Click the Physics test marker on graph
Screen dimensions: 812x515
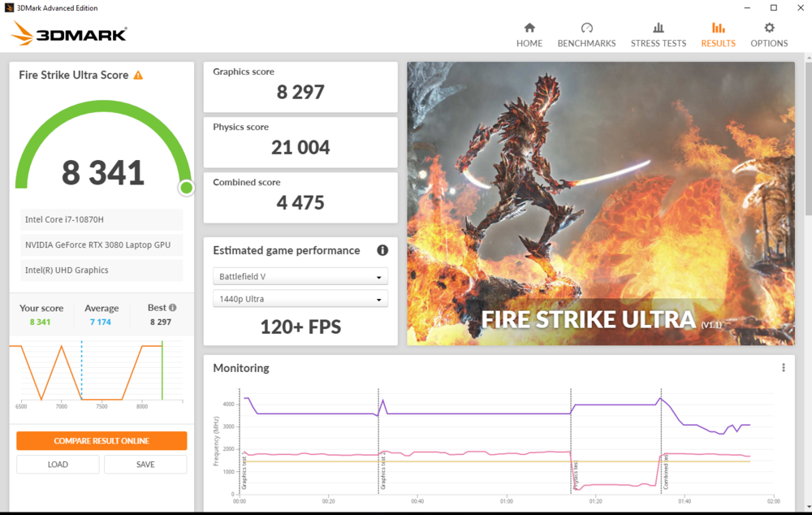click(x=576, y=475)
